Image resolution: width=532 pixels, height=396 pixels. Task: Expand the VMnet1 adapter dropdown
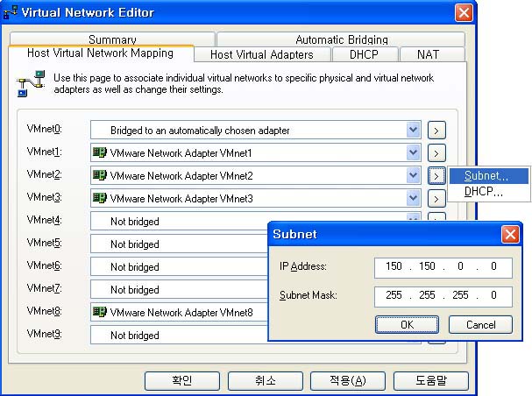(x=414, y=152)
